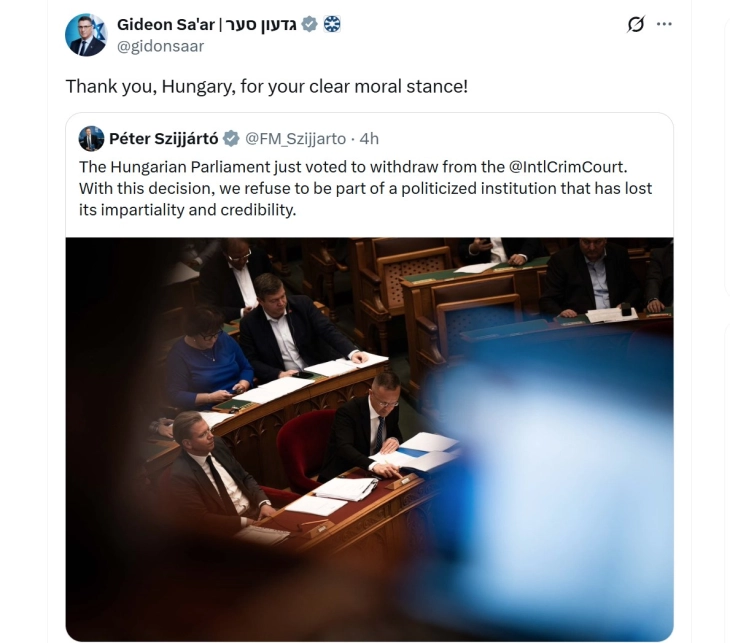The height and width of the screenshot is (643, 730).
Task: Open the @FM_Szijjarto handle
Action: pos(295,139)
